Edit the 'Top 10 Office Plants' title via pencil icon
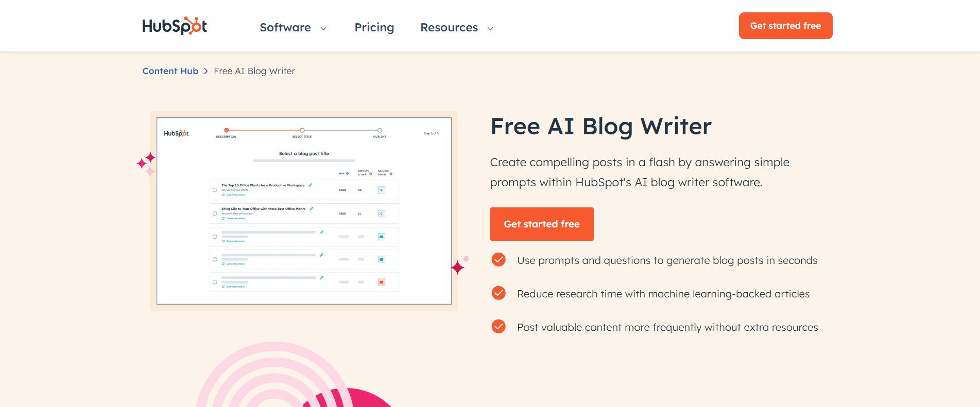 click(x=311, y=185)
